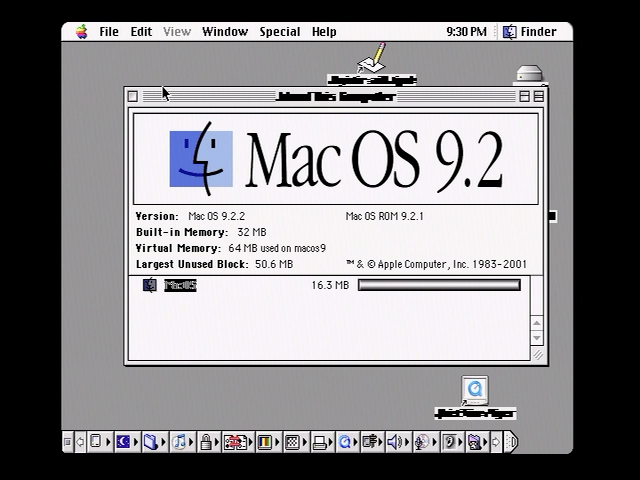Select the pencil alias icon on desktop
This screenshot has height=480, width=640.
tap(372, 58)
